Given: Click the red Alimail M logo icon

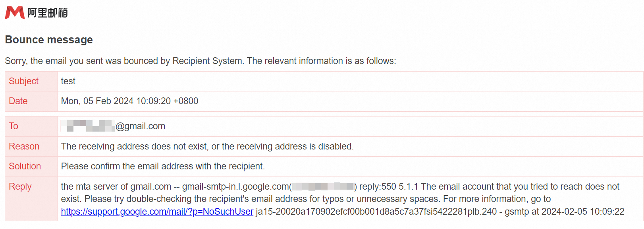Looking at the screenshot, I should (x=15, y=13).
